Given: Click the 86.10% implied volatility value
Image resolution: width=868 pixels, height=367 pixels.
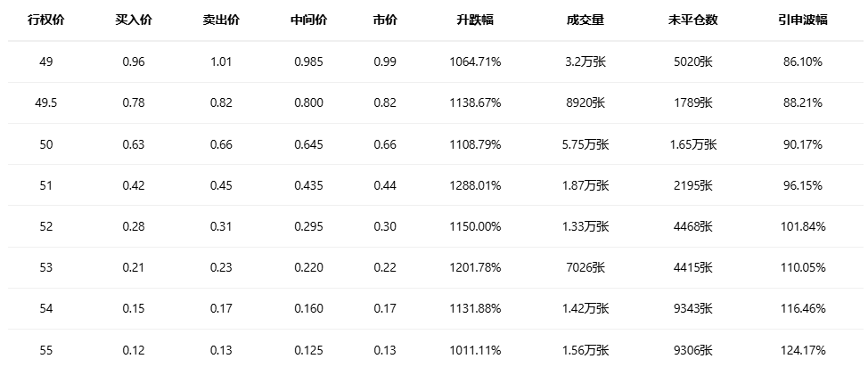Looking at the screenshot, I should click(x=801, y=61).
